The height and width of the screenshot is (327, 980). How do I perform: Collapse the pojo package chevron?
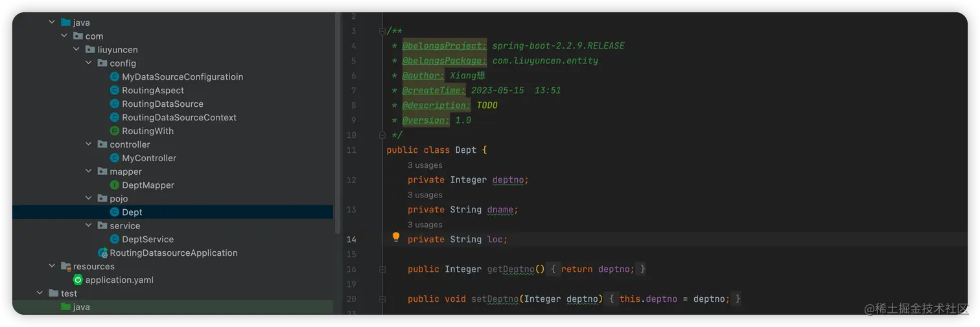click(89, 199)
